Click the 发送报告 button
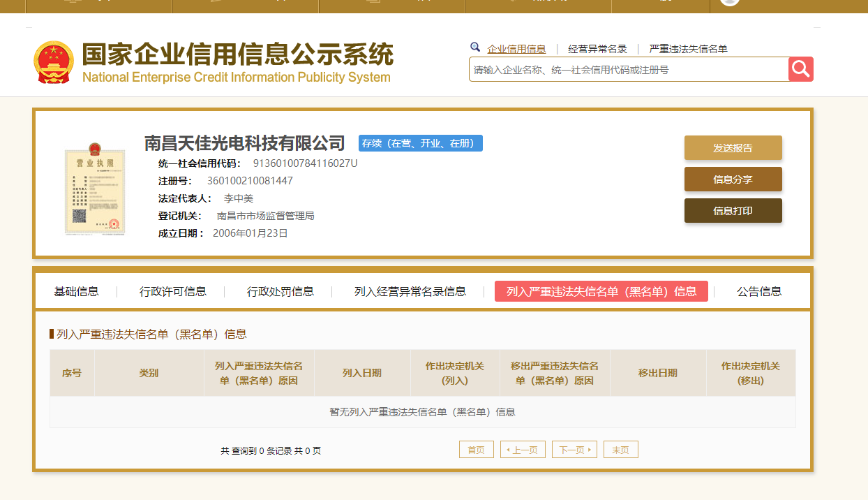 pyautogui.click(x=733, y=148)
